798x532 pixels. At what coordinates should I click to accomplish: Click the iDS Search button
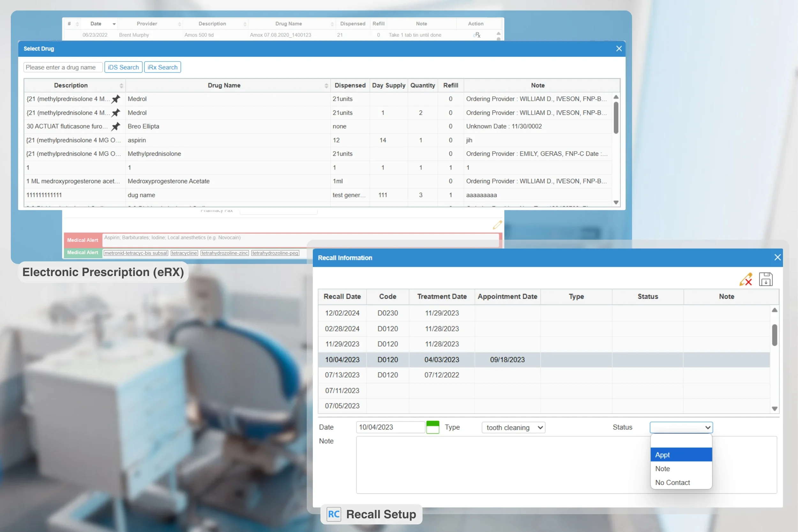pos(123,67)
